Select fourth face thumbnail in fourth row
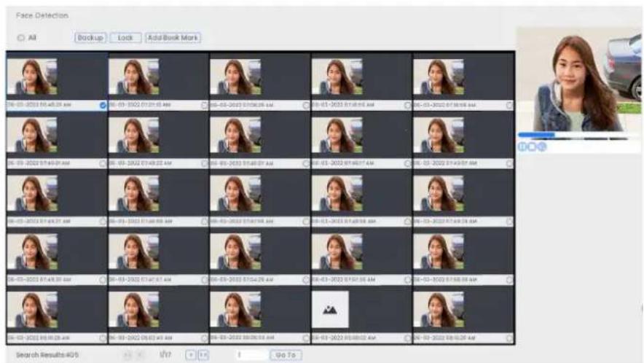The image size is (644, 363). click(x=337, y=251)
